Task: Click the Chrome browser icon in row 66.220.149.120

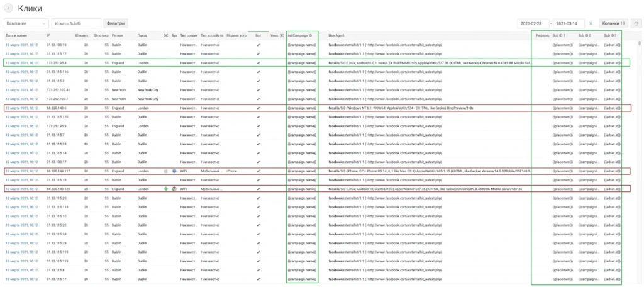Action: coord(175,189)
